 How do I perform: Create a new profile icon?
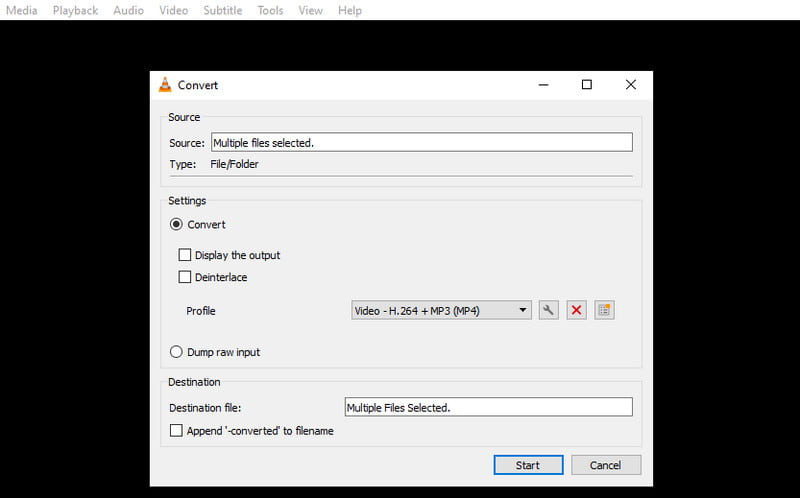604,310
